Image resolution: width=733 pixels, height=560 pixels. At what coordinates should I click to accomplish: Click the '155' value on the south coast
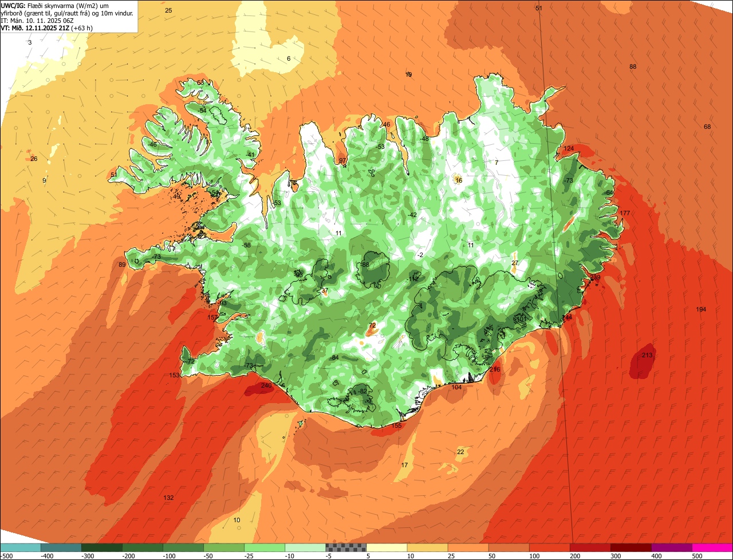coord(396,425)
